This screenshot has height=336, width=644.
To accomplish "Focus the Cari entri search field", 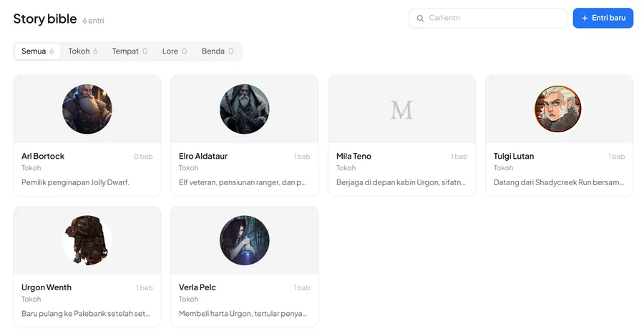I will (488, 18).
